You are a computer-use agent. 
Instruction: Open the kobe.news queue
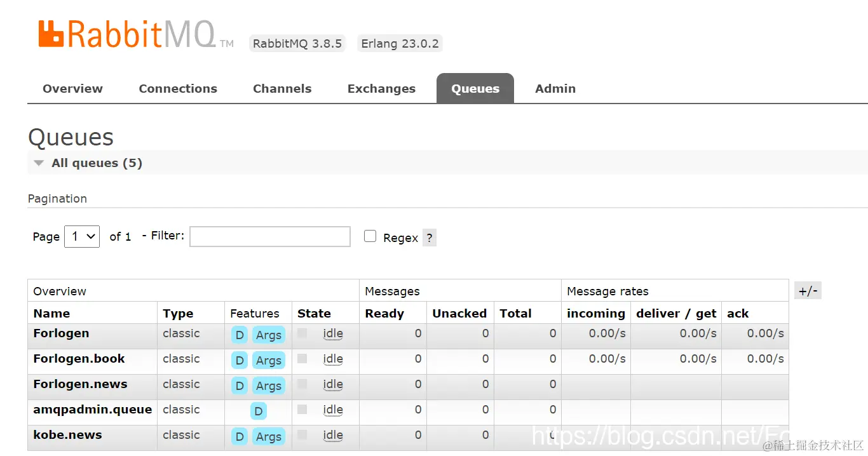coord(67,435)
